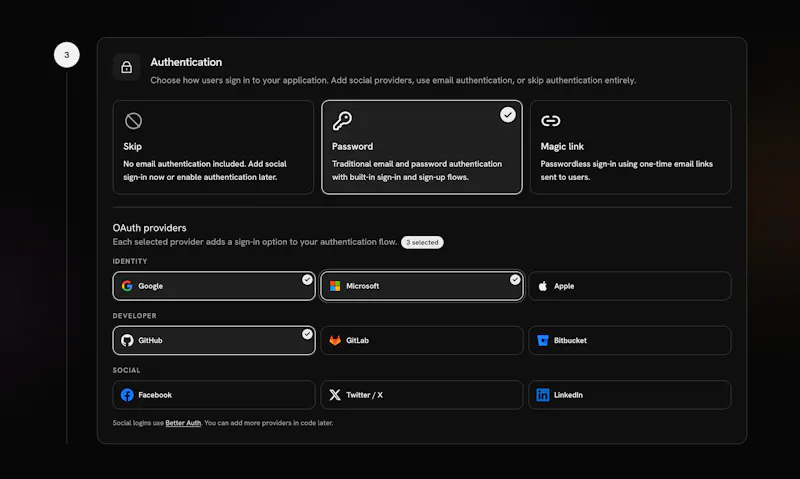Click the '3 selected' badge

(x=422, y=242)
